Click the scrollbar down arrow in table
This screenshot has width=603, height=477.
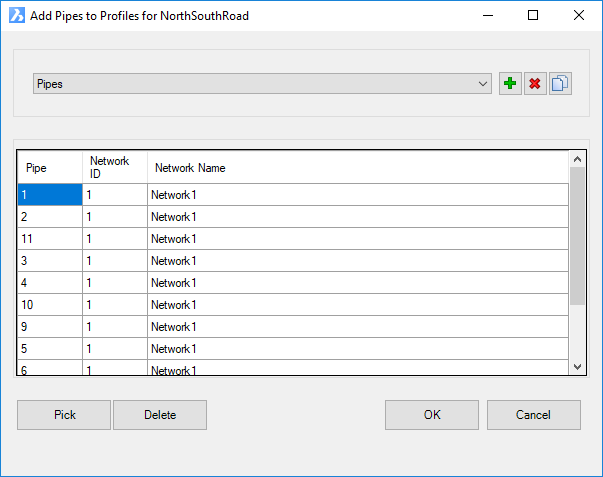coord(577,367)
